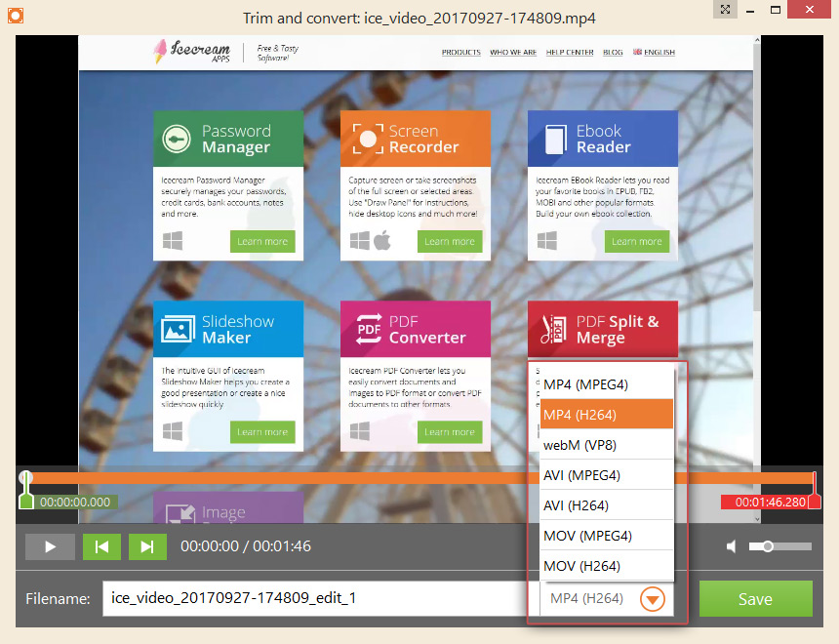Click the white playhead knob
This screenshot has width=839, height=644.
(x=25, y=477)
